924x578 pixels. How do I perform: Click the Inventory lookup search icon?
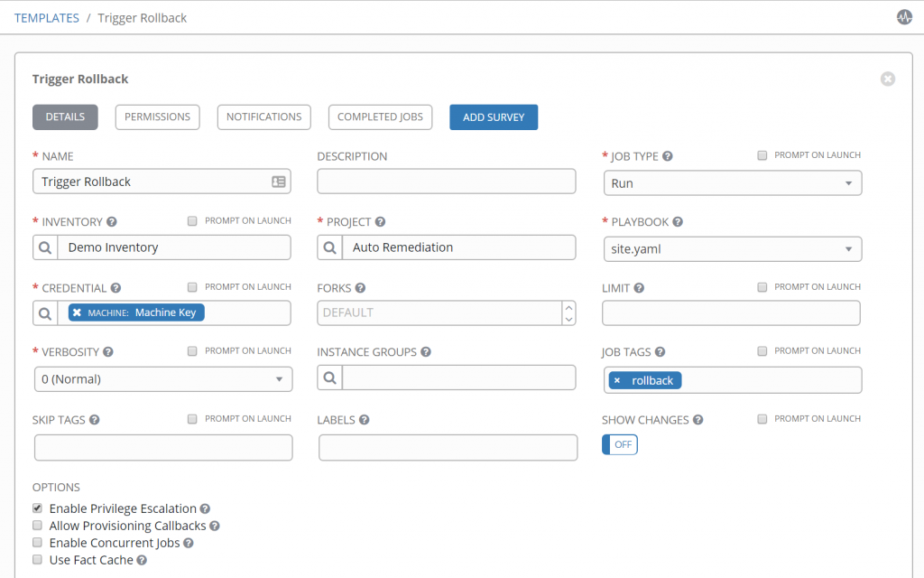pos(45,247)
